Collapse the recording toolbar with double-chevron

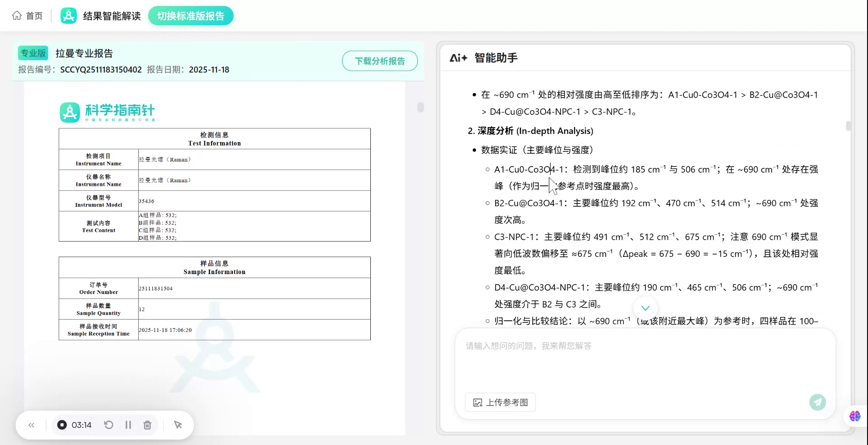31,425
